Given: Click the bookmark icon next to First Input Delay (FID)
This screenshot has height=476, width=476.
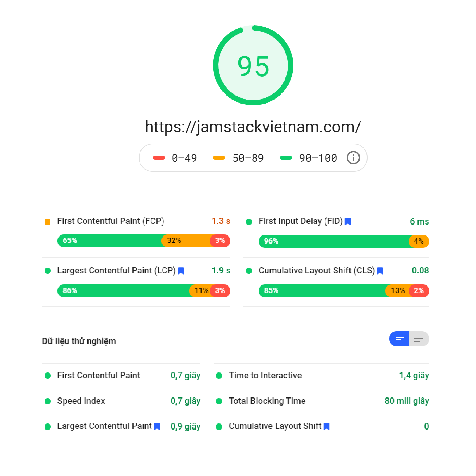Looking at the screenshot, I should 348,221.
